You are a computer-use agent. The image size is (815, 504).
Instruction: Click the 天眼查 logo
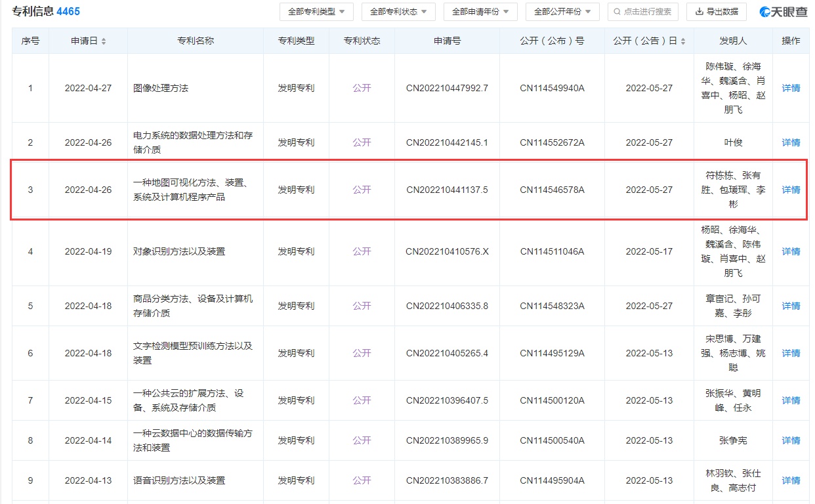coord(784,12)
